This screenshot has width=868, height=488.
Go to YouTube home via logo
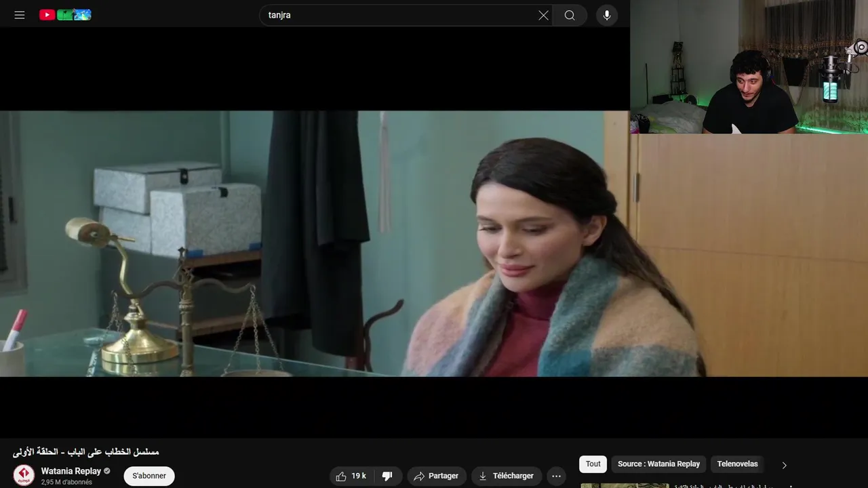[x=65, y=15]
